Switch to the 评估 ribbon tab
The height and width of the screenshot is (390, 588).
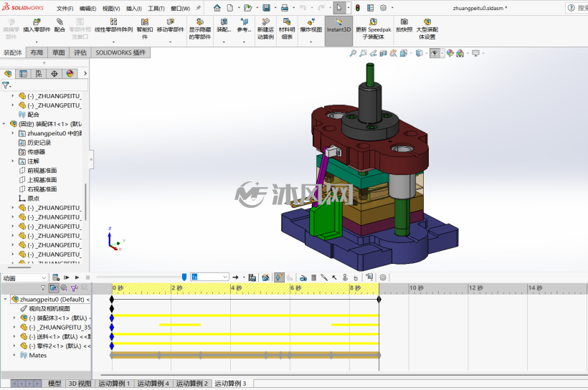[x=80, y=52]
